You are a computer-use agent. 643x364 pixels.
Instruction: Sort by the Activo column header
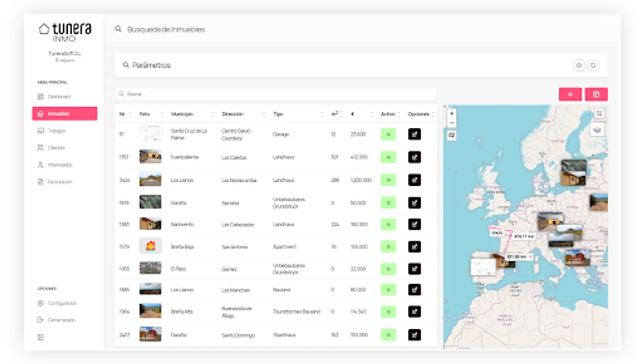[x=388, y=114]
